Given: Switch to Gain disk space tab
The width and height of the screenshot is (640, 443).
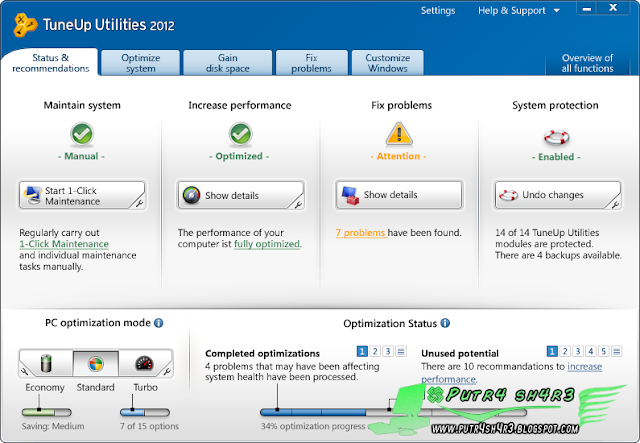Looking at the screenshot, I should [227, 63].
